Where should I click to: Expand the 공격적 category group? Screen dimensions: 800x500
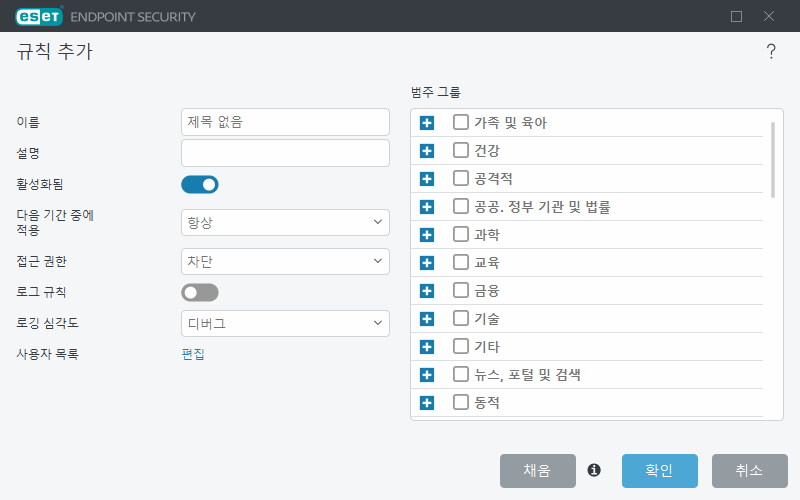click(427, 179)
